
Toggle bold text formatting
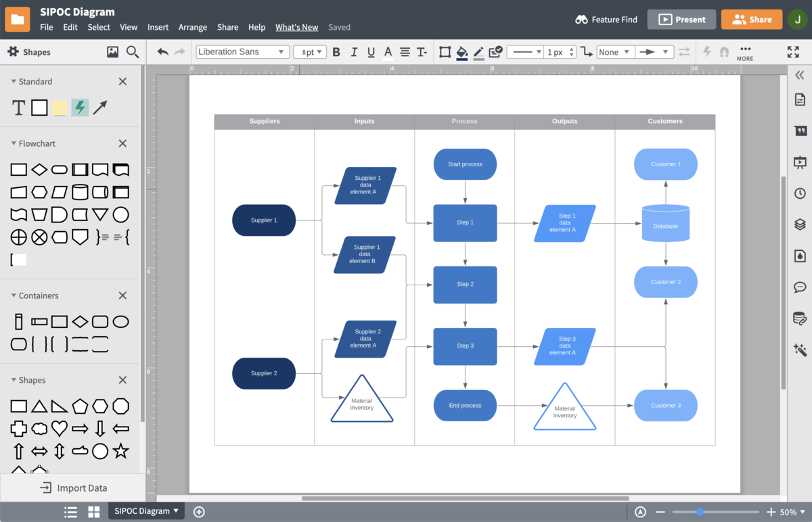click(336, 51)
